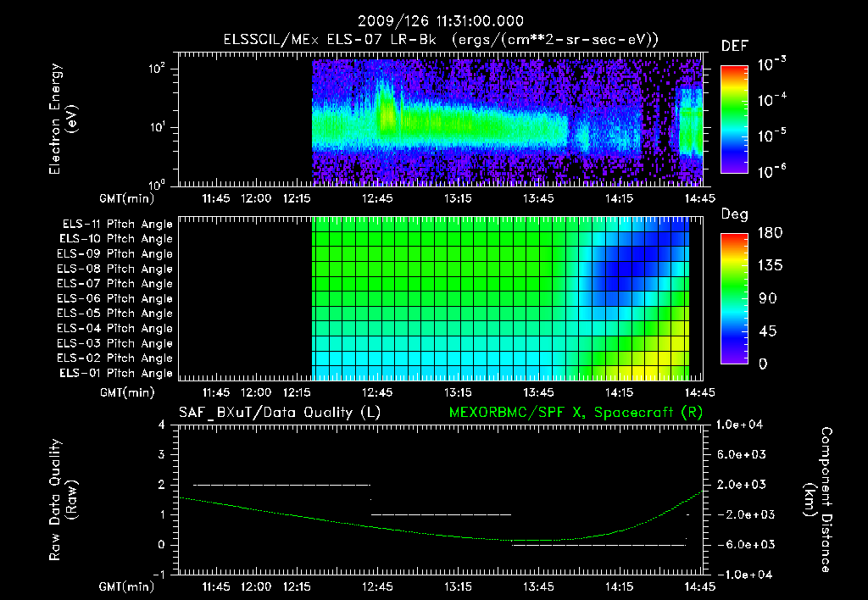This screenshot has height=600, width=868.
Task: Click the Component Distance (km) axis label
Action: tap(818, 500)
